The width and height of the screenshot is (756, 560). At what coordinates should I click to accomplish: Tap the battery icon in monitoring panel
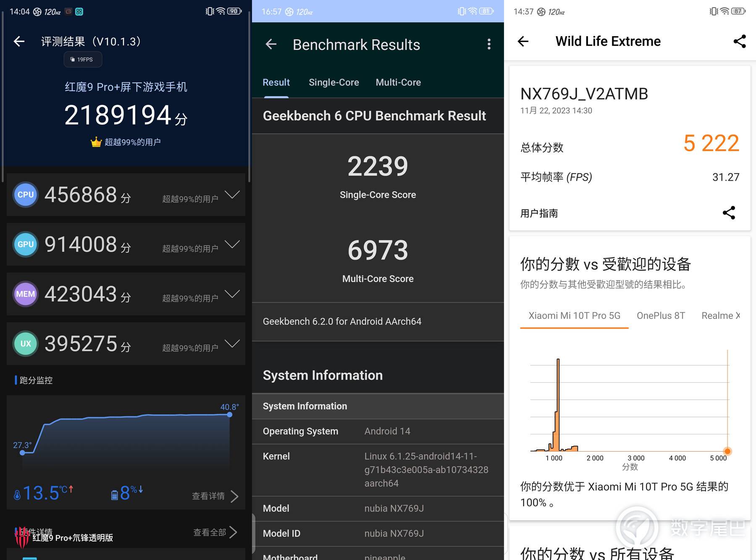[x=114, y=495]
